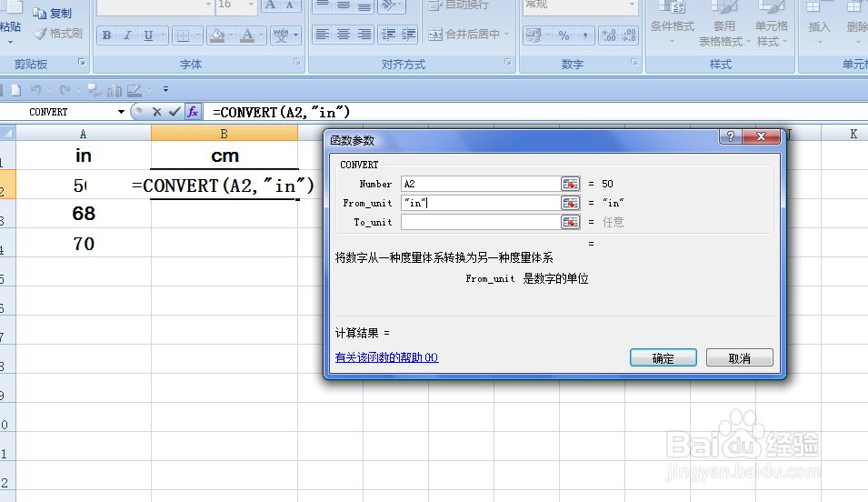Collapse dialog via Number range selector
Viewport: 868px width, 502px height.
click(570, 184)
